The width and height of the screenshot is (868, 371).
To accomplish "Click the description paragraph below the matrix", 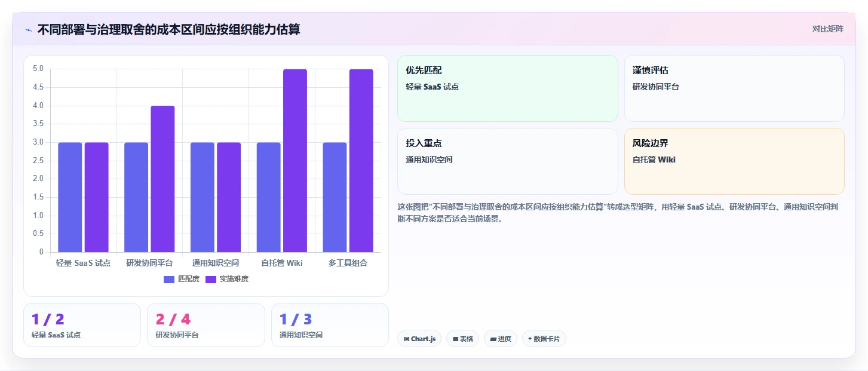I will 619,213.
